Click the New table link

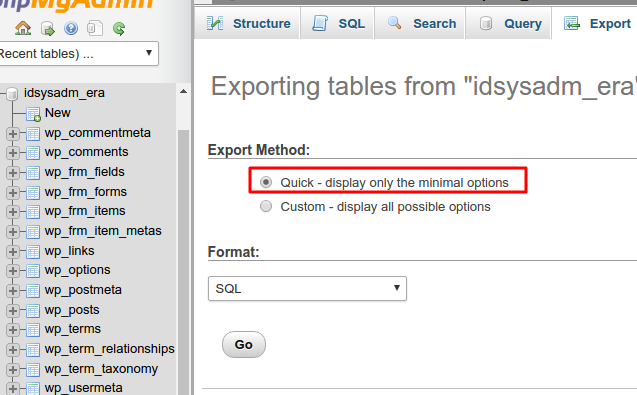58,113
